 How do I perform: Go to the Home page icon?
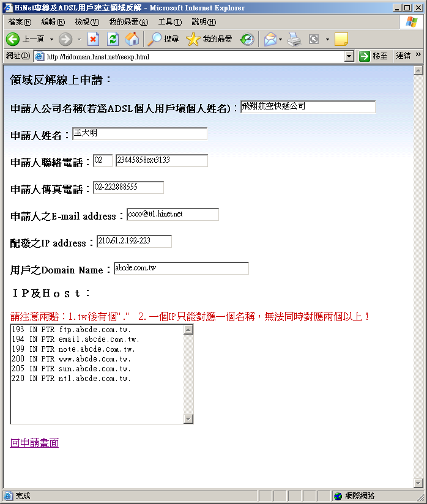tap(132, 39)
